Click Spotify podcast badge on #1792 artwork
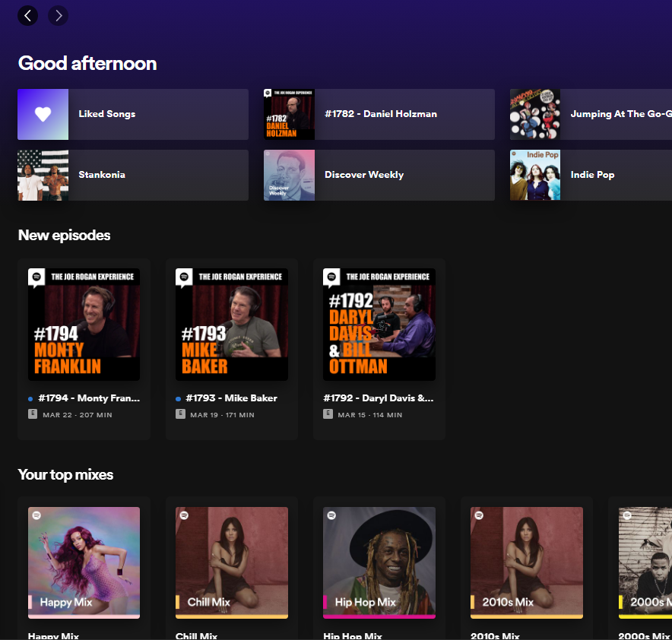This screenshot has width=672, height=640. (x=331, y=277)
